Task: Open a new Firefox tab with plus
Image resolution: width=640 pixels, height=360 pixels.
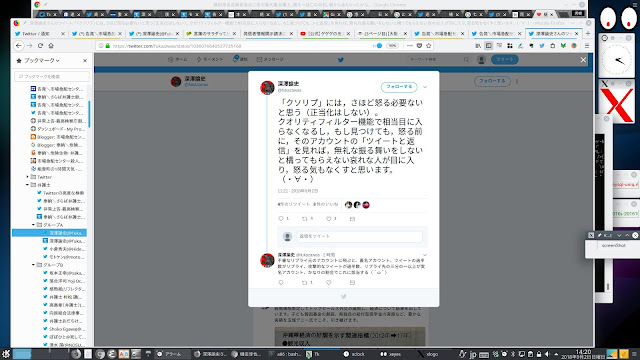Action: tap(588, 33)
